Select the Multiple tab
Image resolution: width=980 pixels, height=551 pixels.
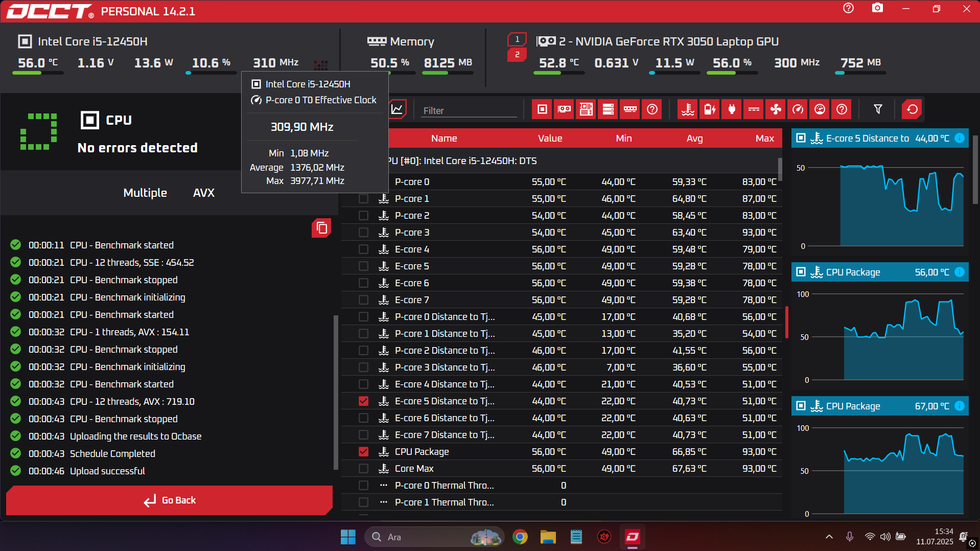tap(145, 193)
